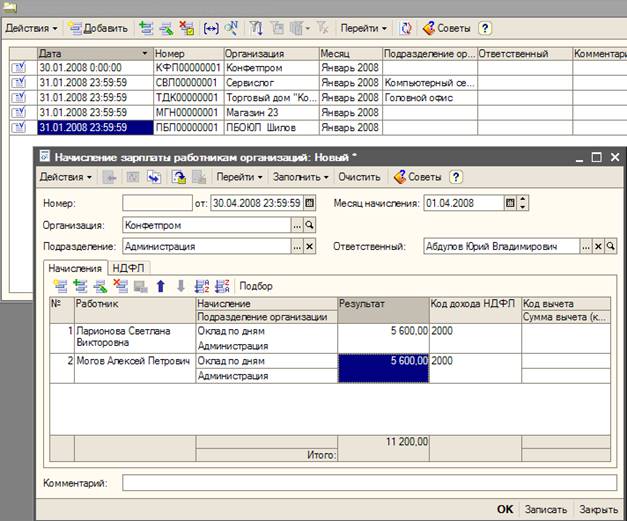
Task: Click the set date interval icon in list toolbar
Action: coord(211,28)
